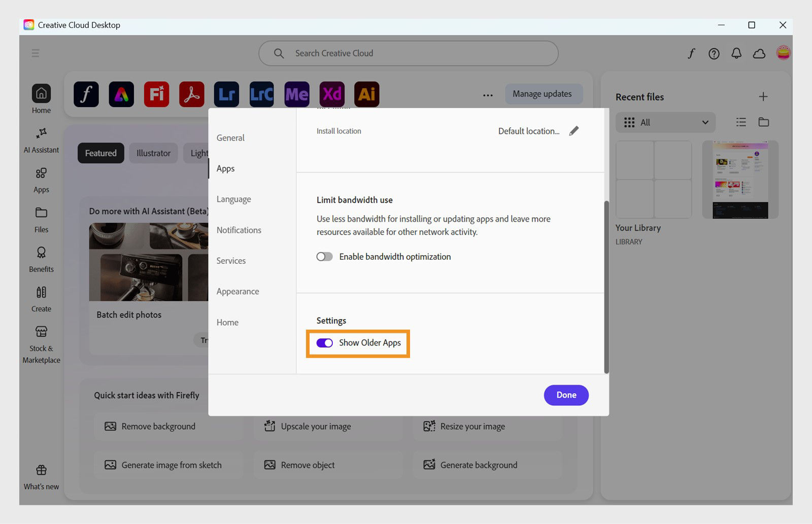The width and height of the screenshot is (812, 524).
Task: Toggle Show Older Apps switch
Action: pos(325,343)
